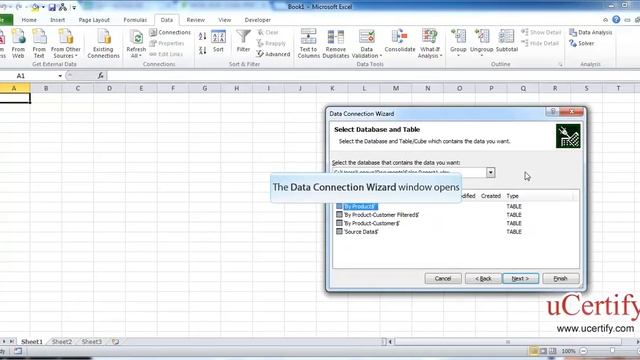Open the database selection dropdown in the wizard
The height and width of the screenshot is (360, 640).
(491, 173)
